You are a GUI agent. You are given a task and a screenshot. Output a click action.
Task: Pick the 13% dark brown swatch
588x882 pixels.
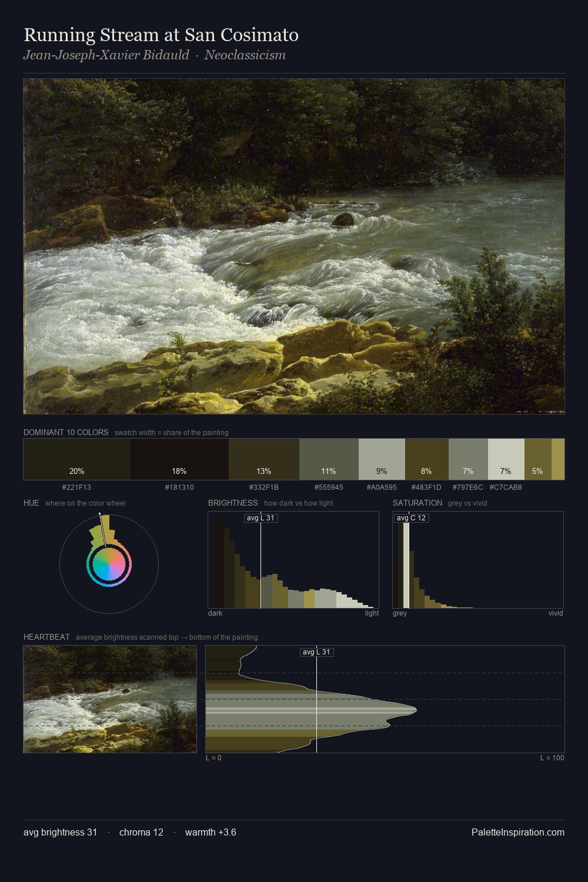pos(264,459)
